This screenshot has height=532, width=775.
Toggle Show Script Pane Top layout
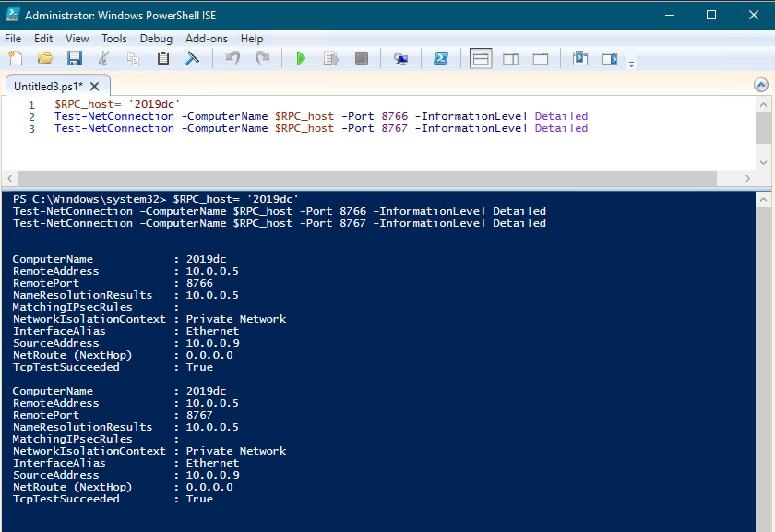pos(480,58)
